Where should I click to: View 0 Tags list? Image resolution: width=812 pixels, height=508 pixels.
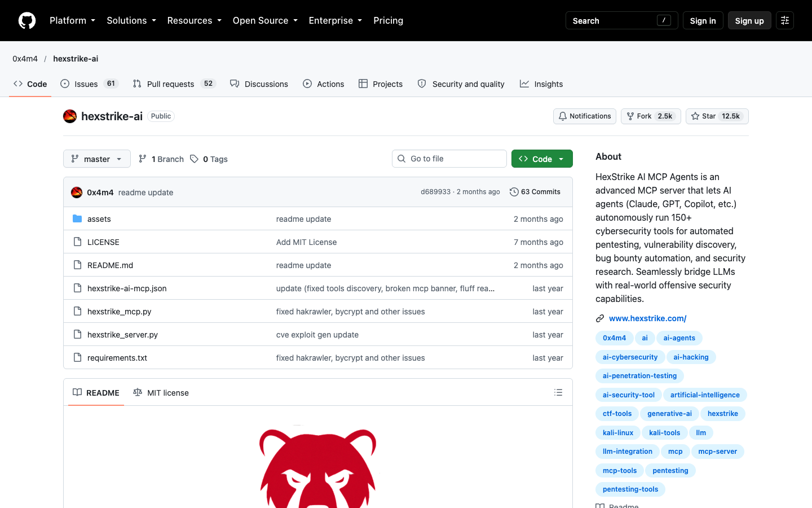[x=209, y=159]
